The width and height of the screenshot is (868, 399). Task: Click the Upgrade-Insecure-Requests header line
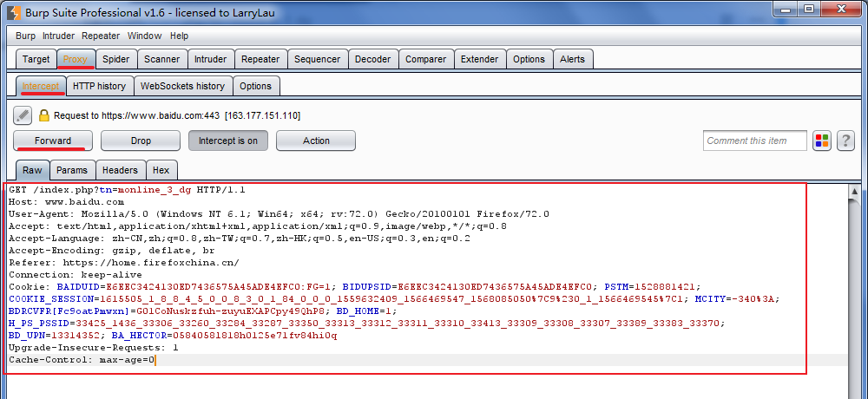[x=93, y=348]
